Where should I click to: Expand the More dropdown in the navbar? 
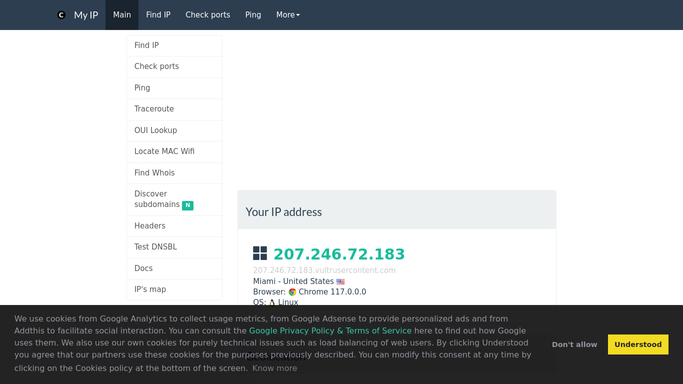point(288,15)
